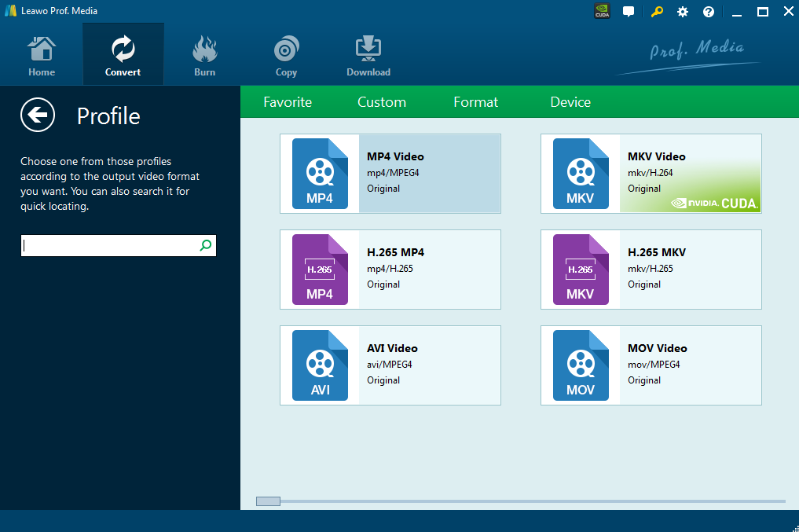Screen dimensions: 799x532
Task: Open the Home module
Action: click(x=42, y=56)
